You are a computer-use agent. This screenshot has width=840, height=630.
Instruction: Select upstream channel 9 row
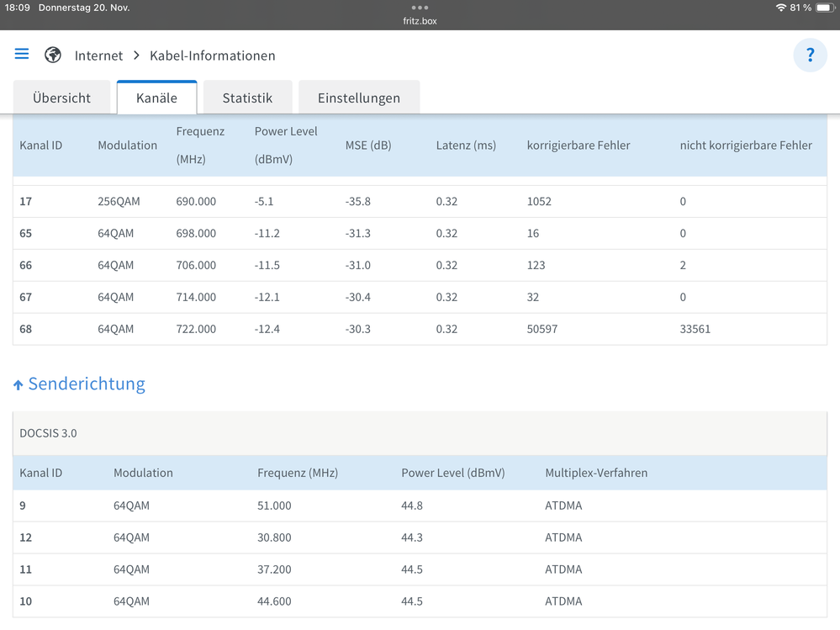(x=420, y=506)
